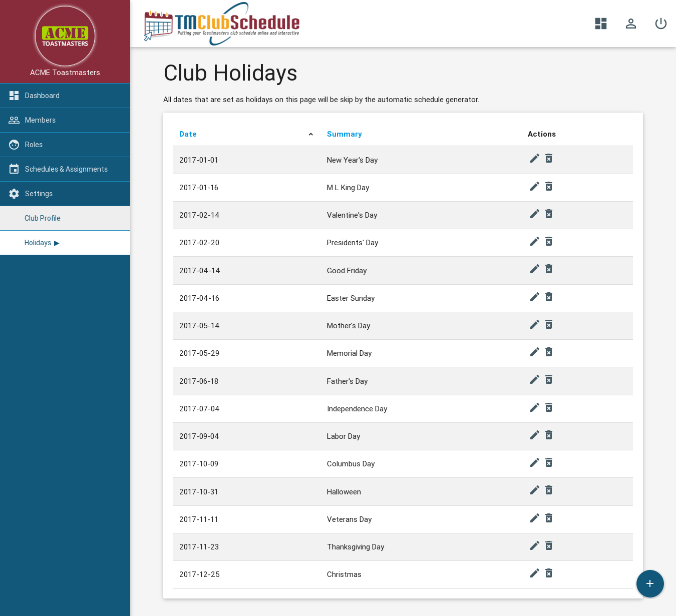Sort the table by Summary column
The image size is (676, 616).
point(344,134)
